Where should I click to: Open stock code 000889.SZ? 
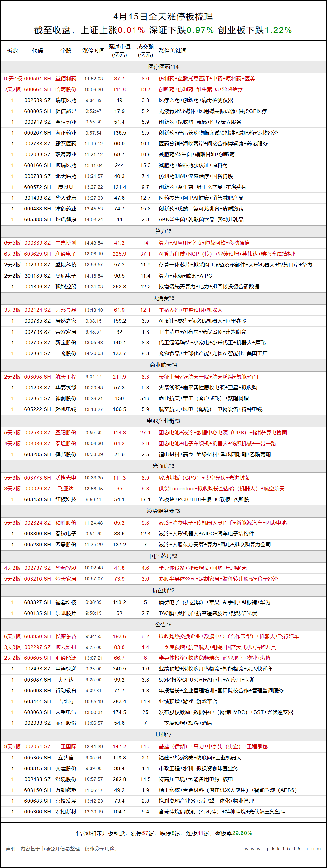point(37,243)
